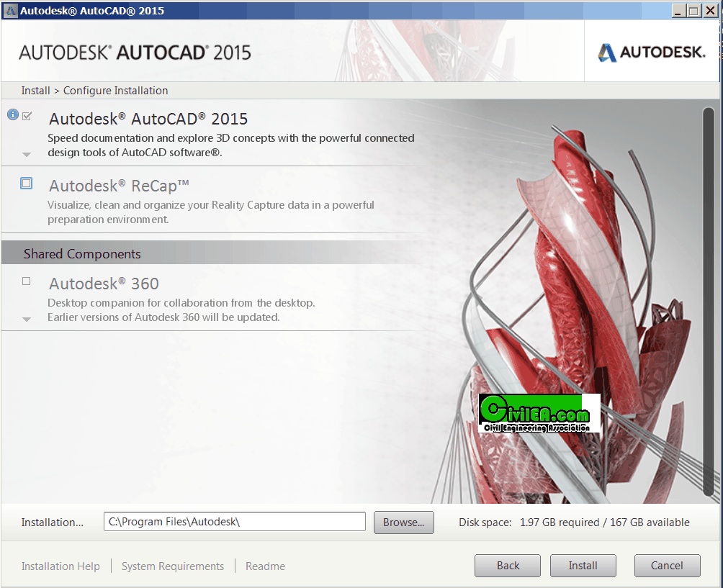Open the Readme link
This screenshot has height=588, width=723.
pos(265,566)
